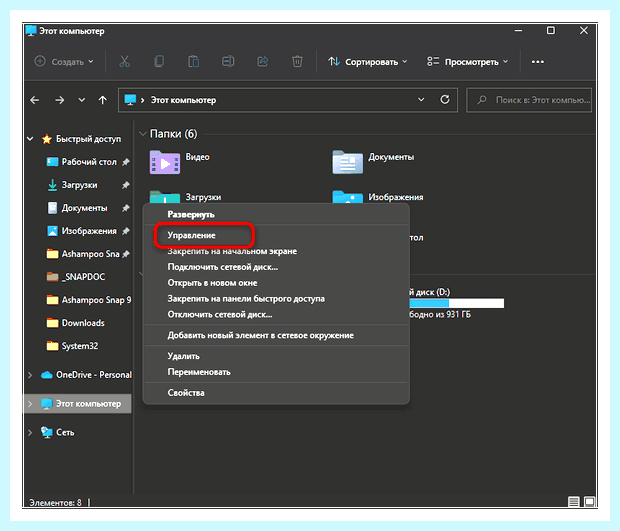Click the Share icon in toolbar

pos(263,62)
